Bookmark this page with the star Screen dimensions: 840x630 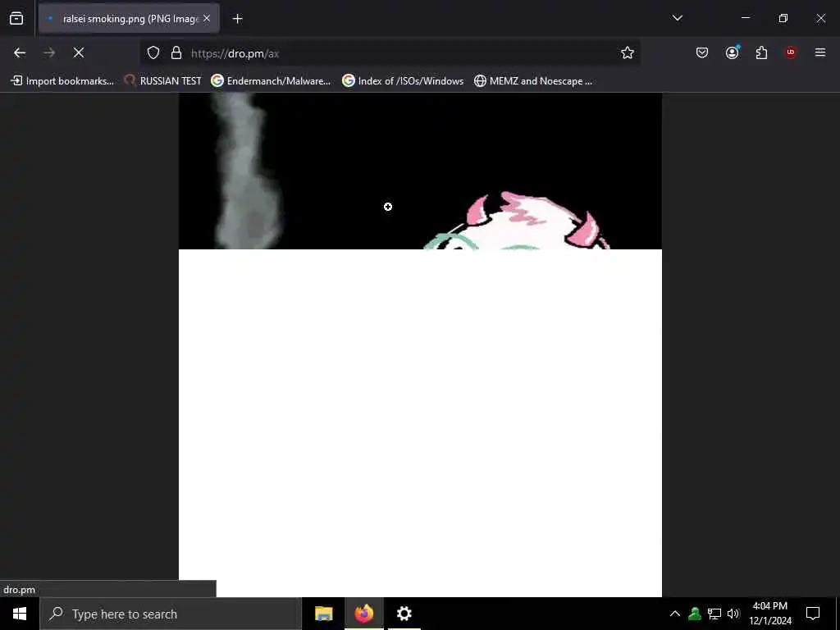coord(628,52)
